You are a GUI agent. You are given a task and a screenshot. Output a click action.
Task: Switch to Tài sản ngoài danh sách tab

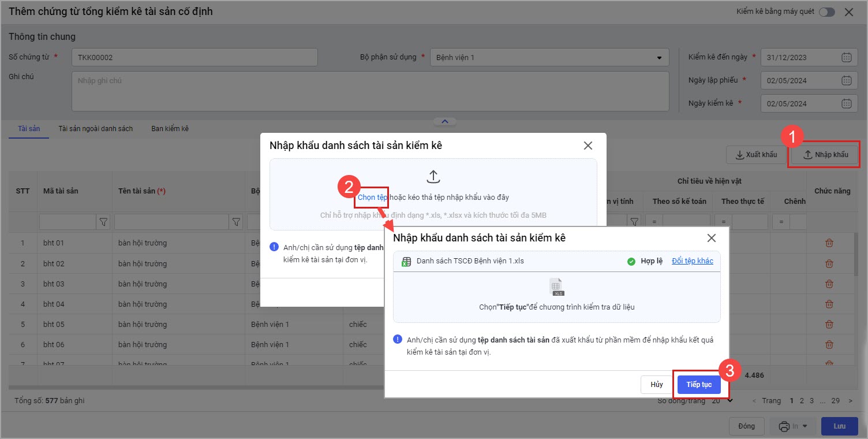coord(95,128)
